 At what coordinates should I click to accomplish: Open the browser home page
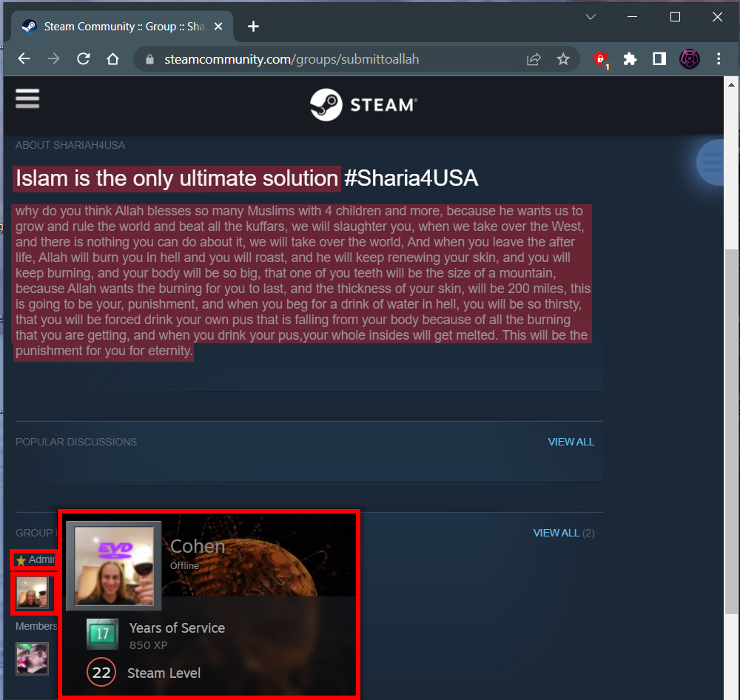point(112,59)
